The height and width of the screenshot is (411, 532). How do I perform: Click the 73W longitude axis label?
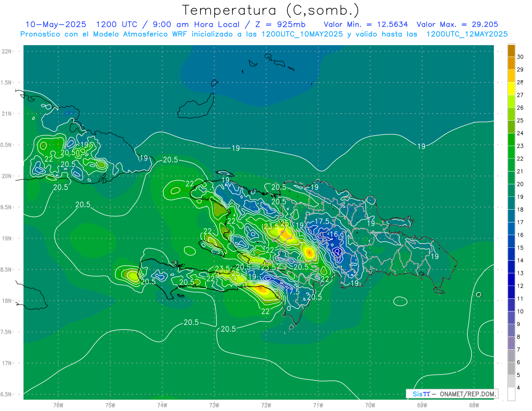[214, 405]
